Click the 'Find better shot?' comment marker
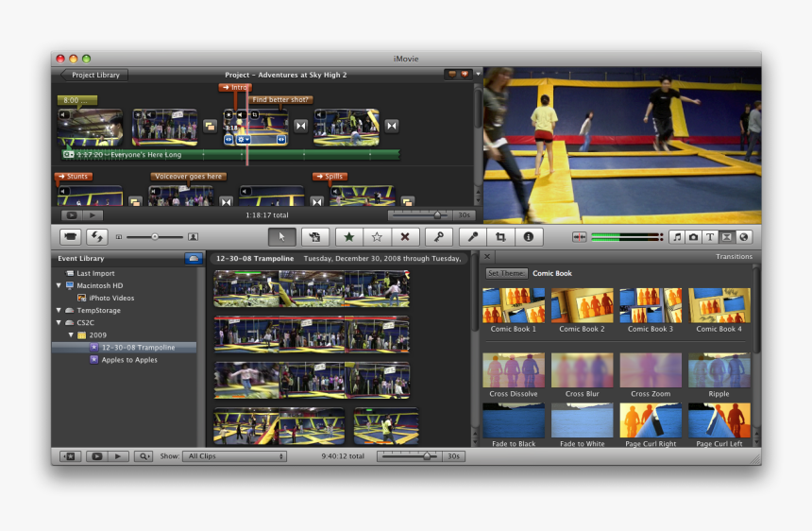 (x=280, y=99)
